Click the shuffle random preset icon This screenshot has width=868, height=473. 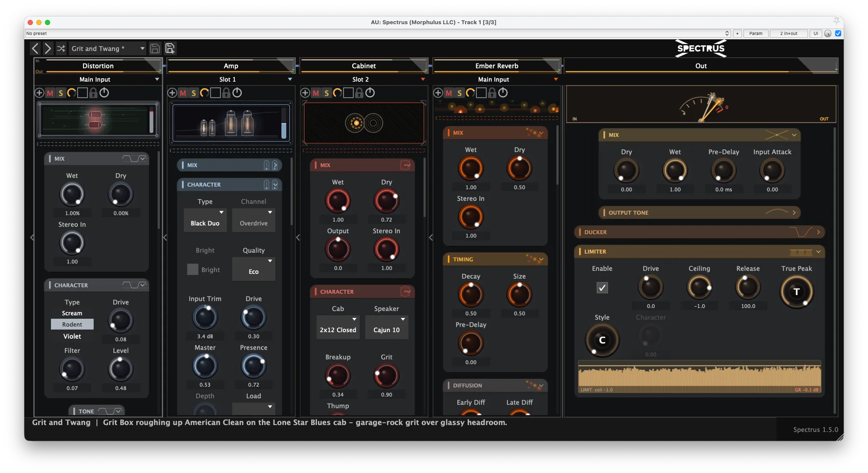click(61, 48)
